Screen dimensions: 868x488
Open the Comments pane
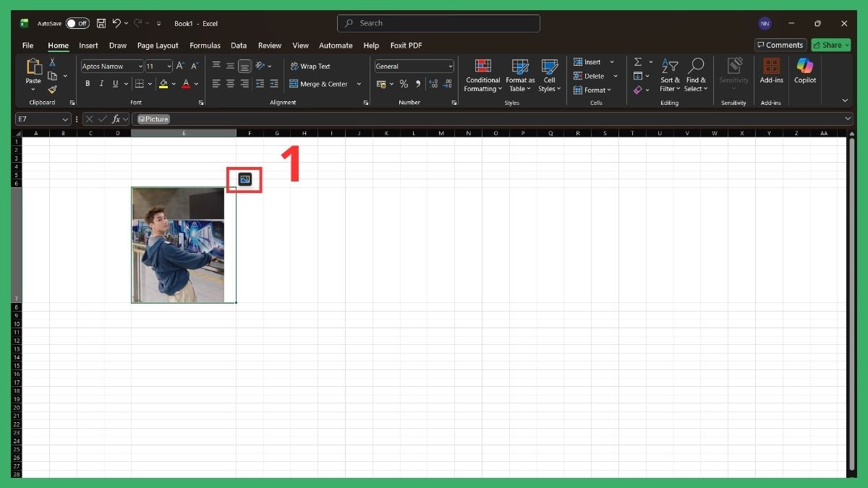click(x=780, y=45)
